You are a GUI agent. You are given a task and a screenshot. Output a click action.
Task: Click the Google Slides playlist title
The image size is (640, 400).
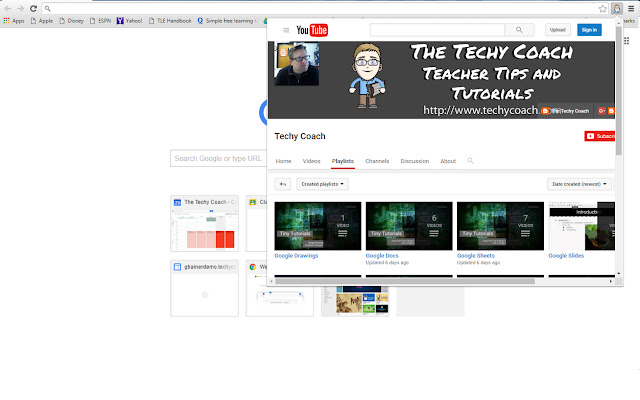[566, 256]
